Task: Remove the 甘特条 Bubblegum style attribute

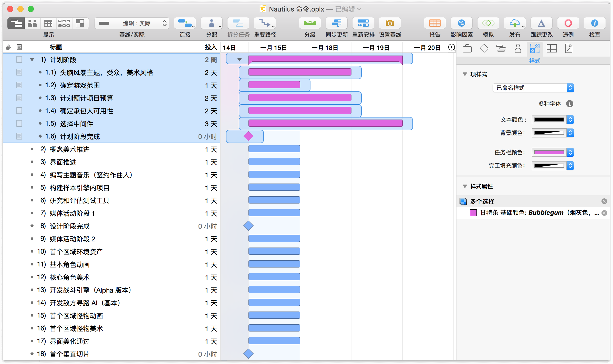Action: pyautogui.click(x=604, y=213)
